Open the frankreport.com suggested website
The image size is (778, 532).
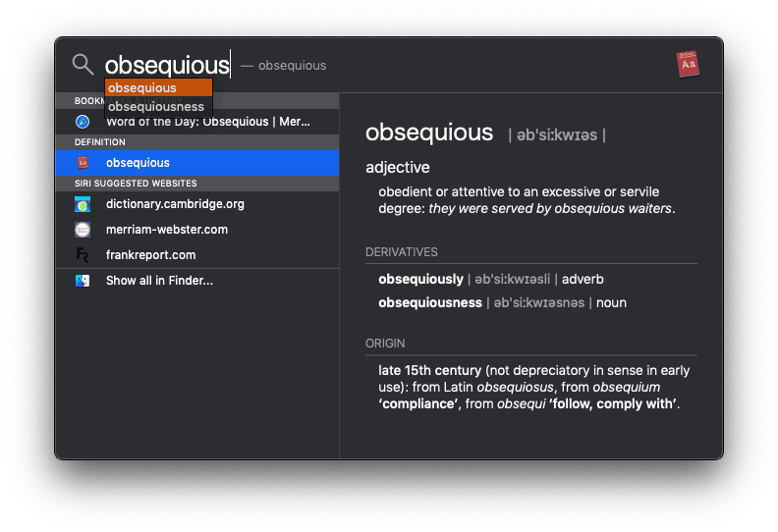(151, 255)
